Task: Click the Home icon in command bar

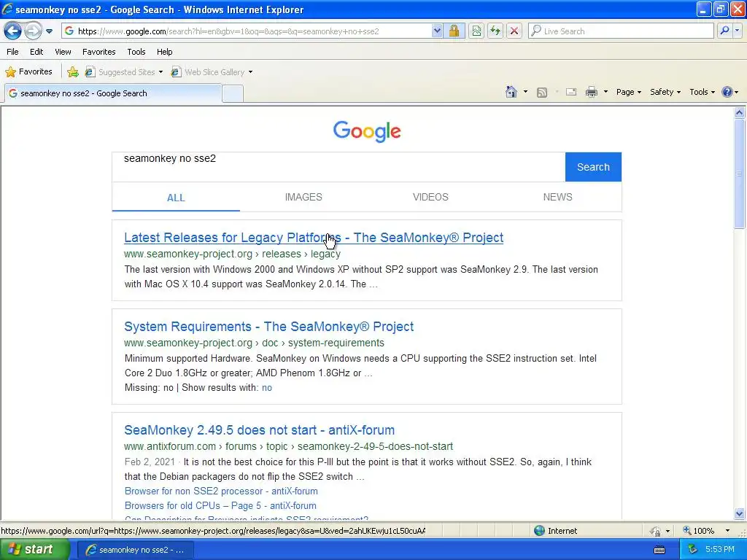Action: click(511, 92)
